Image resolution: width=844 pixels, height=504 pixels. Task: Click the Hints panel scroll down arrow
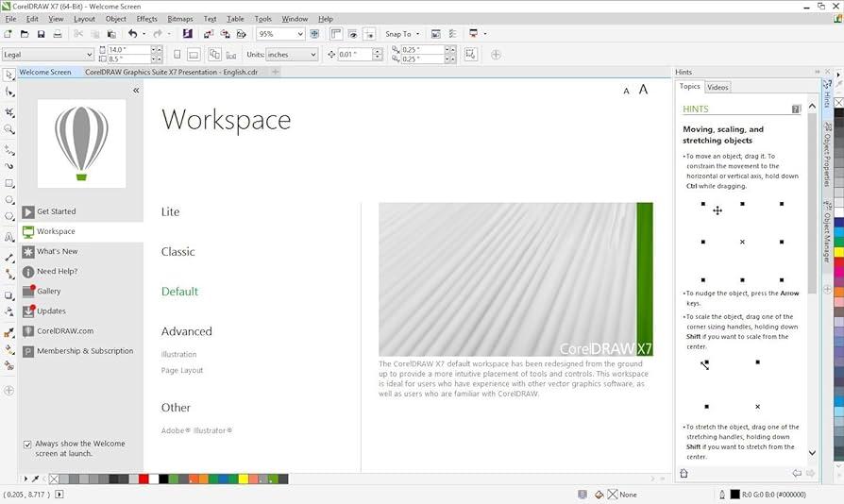tap(812, 453)
